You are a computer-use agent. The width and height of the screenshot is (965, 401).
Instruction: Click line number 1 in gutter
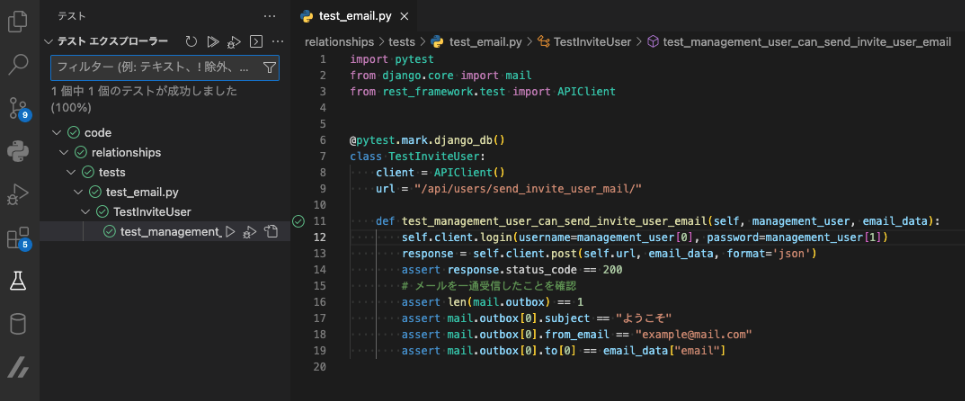[324, 60]
